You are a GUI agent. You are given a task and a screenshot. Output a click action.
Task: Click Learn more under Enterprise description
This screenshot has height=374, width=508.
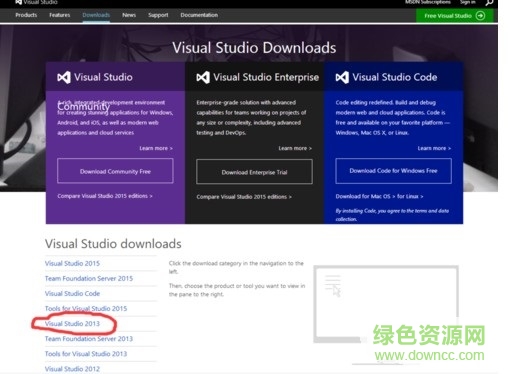[x=295, y=148]
